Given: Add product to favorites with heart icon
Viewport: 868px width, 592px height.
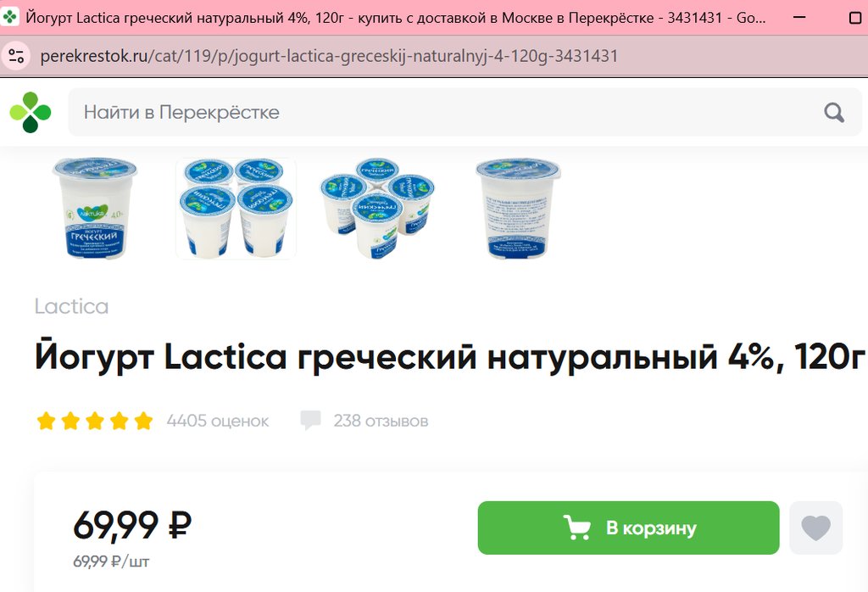Looking at the screenshot, I should tap(816, 528).
